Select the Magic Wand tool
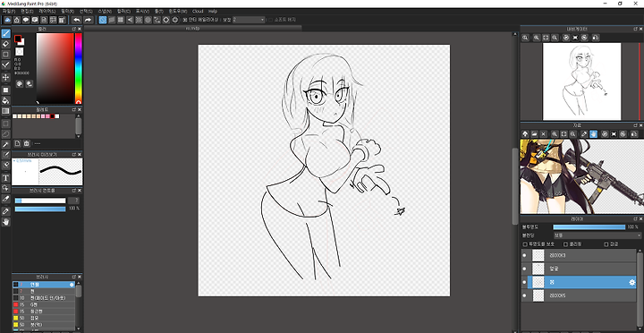The width and height of the screenshot is (644, 333). (5, 144)
